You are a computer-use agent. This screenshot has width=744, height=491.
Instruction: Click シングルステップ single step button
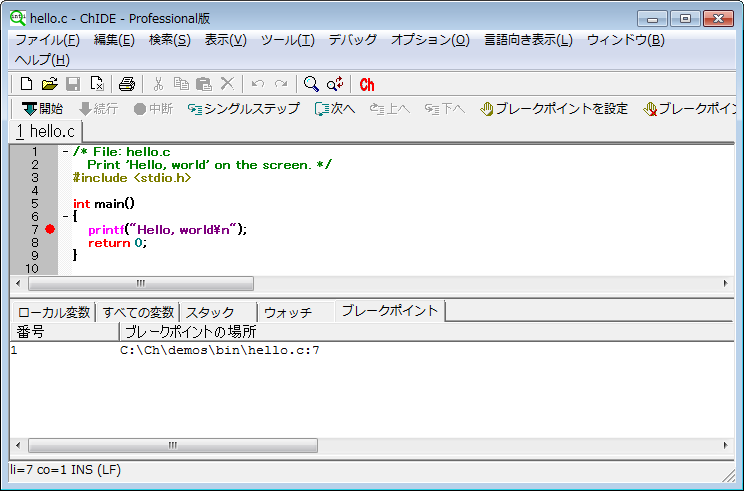243,109
